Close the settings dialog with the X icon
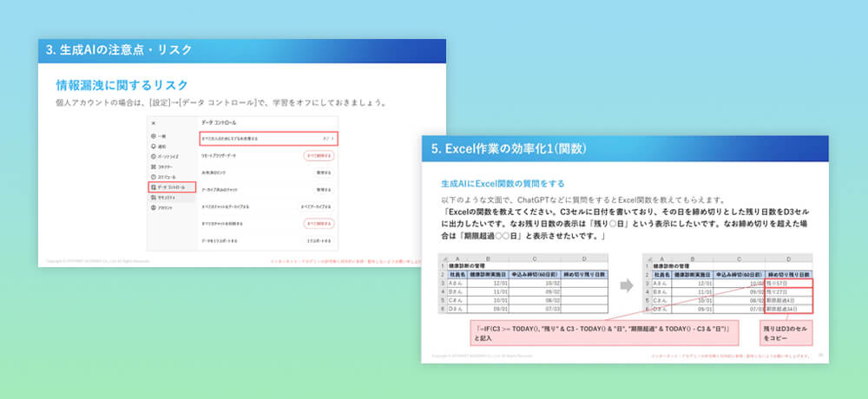The height and width of the screenshot is (399, 868). tap(154, 123)
